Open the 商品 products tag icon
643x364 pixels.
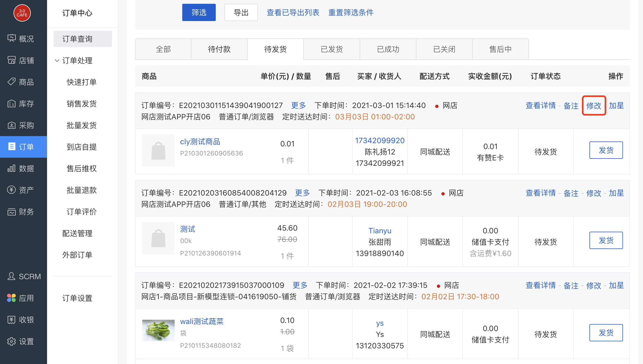coord(12,82)
